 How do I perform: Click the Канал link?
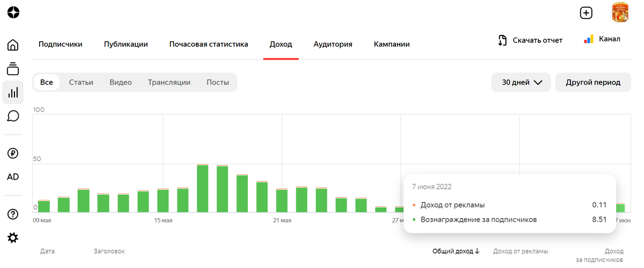coord(602,39)
